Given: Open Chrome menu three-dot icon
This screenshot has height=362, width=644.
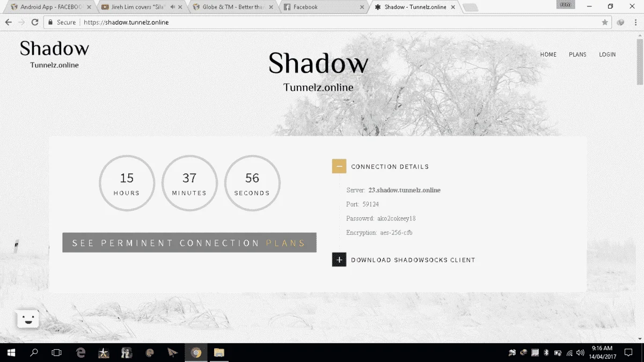Looking at the screenshot, I should click(635, 23).
